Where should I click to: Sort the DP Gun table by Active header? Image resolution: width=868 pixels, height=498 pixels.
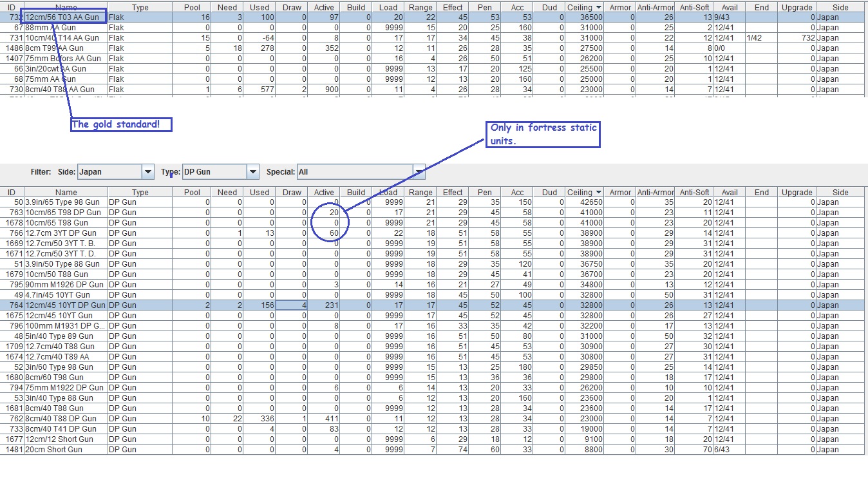point(324,192)
